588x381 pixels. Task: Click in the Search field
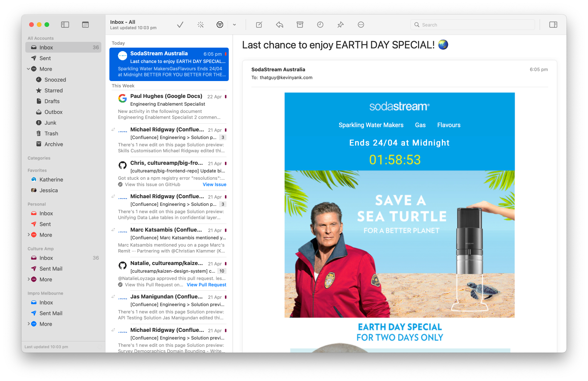(x=472, y=25)
